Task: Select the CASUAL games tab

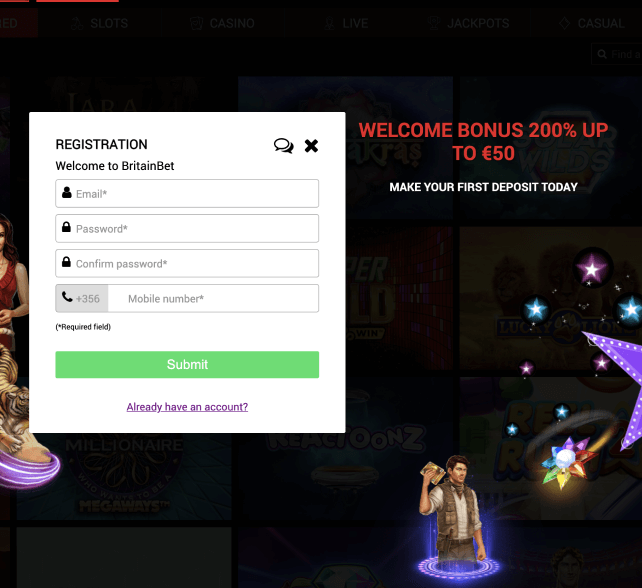Action: point(594,23)
